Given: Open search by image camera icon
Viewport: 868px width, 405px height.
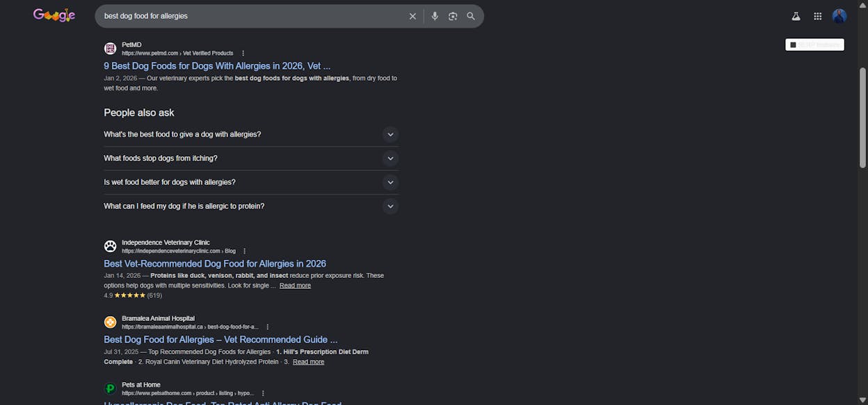Looking at the screenshot, I should click(453, 16).
